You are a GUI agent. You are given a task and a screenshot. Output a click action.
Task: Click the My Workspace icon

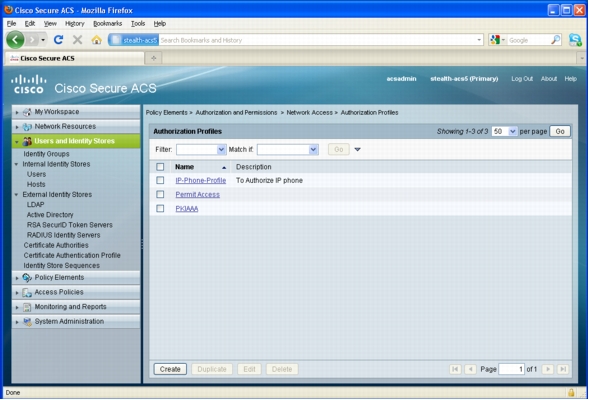[x=27, y=112]
